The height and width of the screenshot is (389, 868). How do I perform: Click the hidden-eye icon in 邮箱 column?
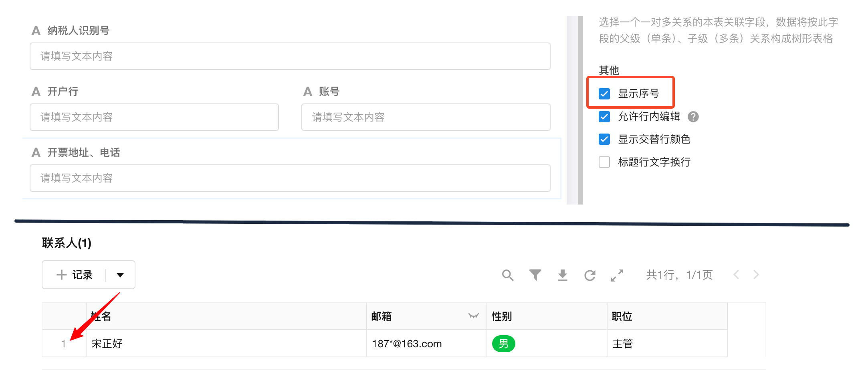(474, 316)
